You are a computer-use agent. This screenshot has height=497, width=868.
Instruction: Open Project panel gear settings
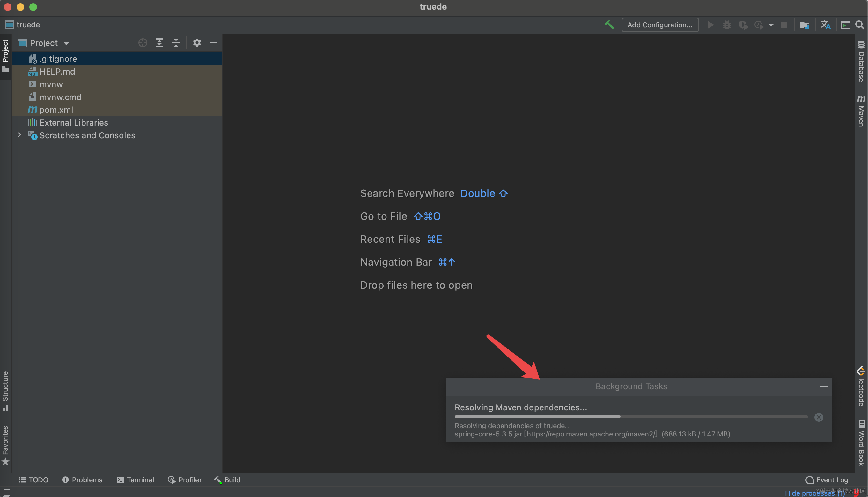tap(197, 43)
